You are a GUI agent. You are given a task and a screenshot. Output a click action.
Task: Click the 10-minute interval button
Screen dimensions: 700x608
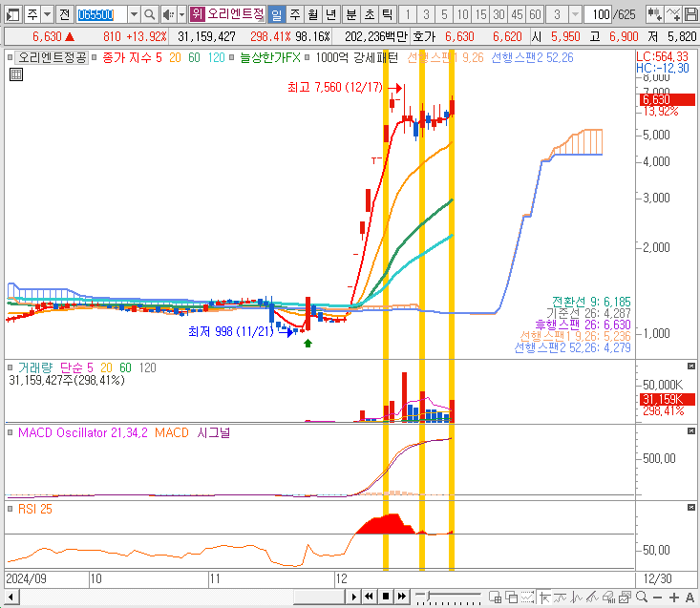point(463,14)
